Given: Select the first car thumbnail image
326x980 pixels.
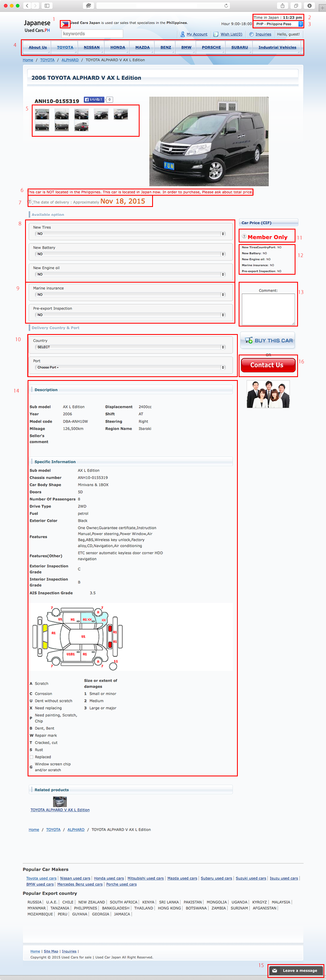Looking at the screenshot, I should [42, 114].
